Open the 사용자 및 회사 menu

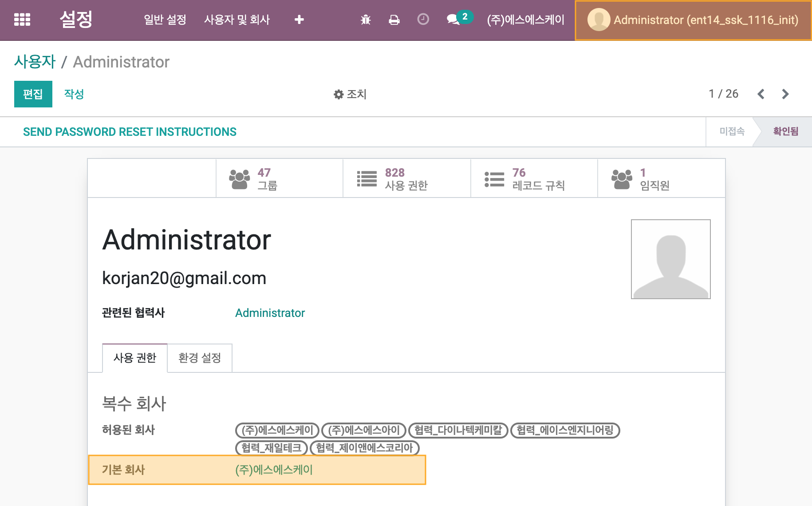[x=237, y=20]
